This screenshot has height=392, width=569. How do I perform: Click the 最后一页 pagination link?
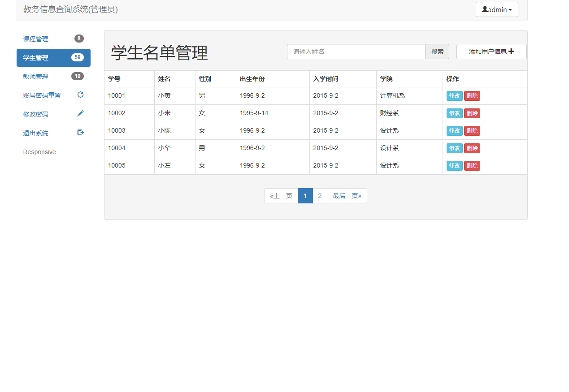[347, 196]
